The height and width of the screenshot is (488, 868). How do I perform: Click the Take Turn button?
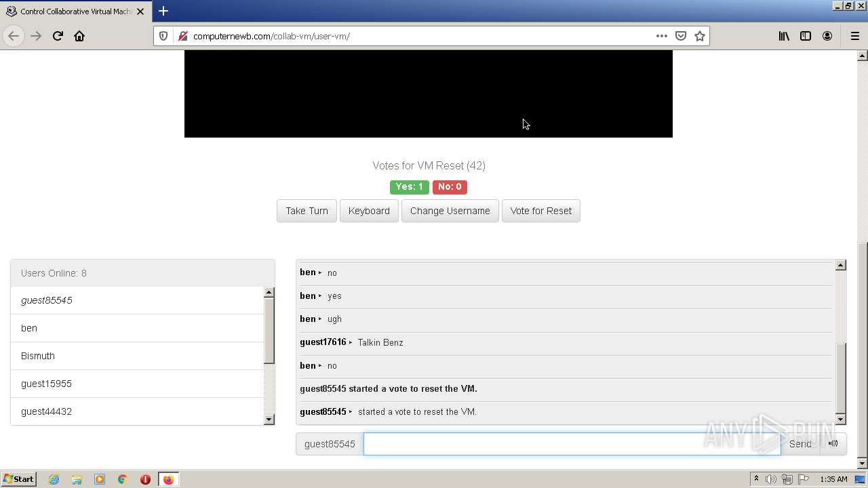307,211
